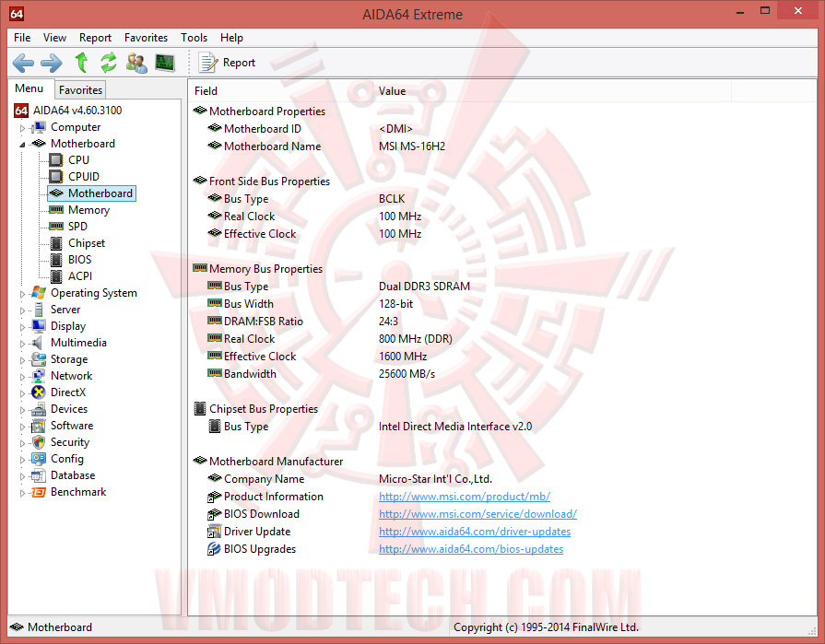Click the Server tower icon
The width and height of the screenshot is (825, 644).
click(38, 310)
